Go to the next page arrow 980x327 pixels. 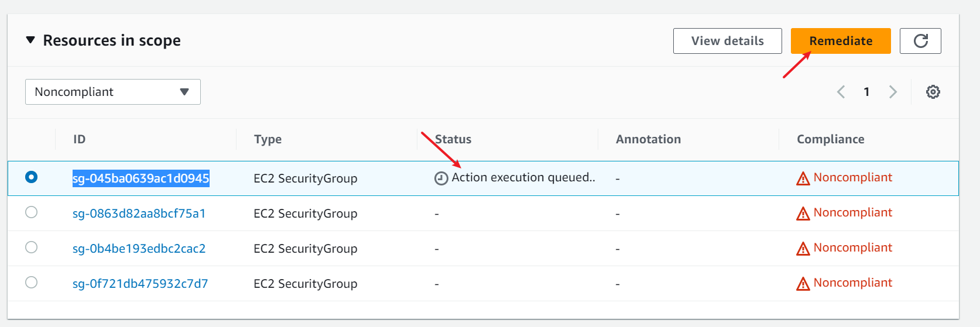(892, 92)
